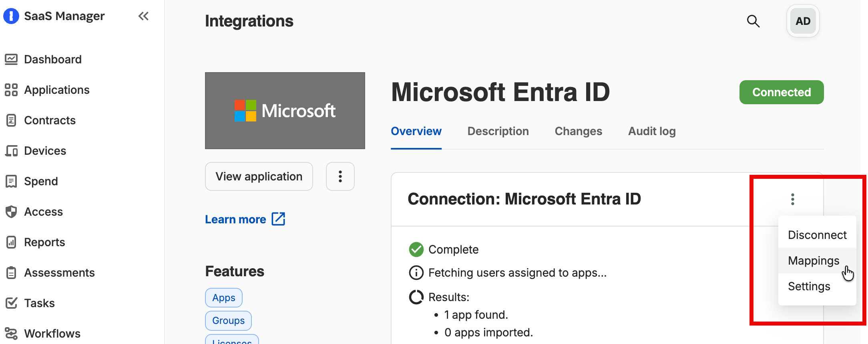This screenshot has height=344, width=868.
Task: Open the connection card three-dot menu
Action: tap(793, 199)
